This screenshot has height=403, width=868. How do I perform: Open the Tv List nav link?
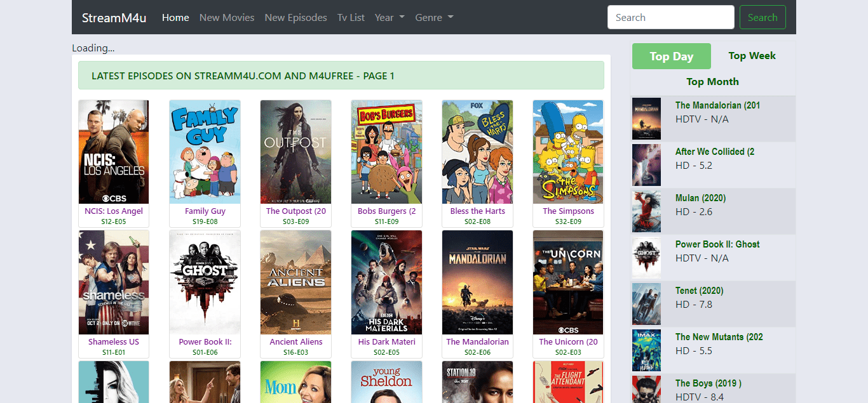point(351,18)
